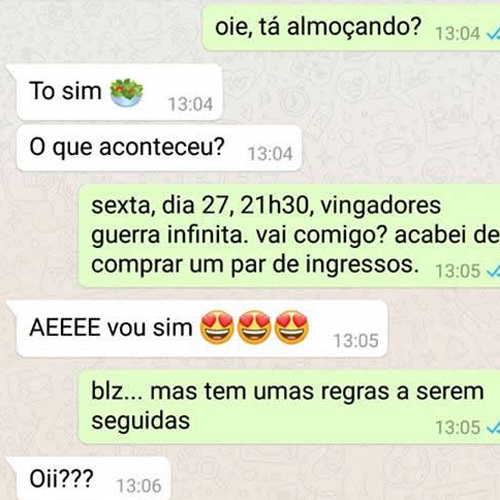This screenshot has width=500, height=500.
Task: Tap the salad bowl emoji
Action: (x=127, y=92)
